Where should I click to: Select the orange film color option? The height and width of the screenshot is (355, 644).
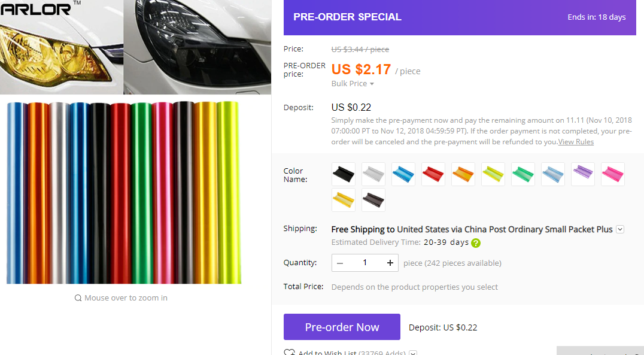(463, 174)
